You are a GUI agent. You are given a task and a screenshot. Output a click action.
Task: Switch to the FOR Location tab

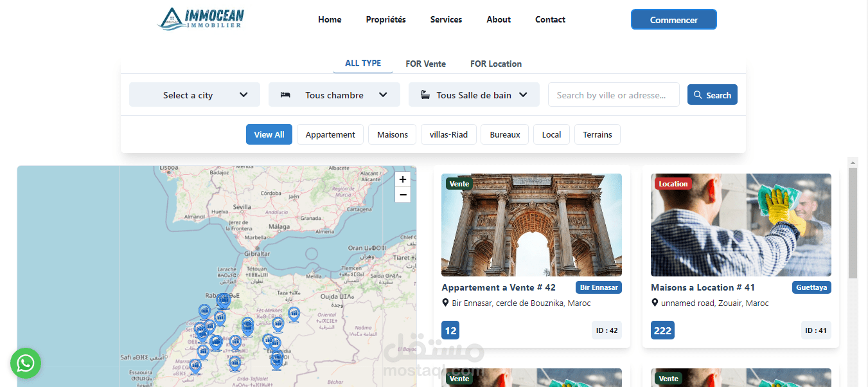(x=496, y=64)
